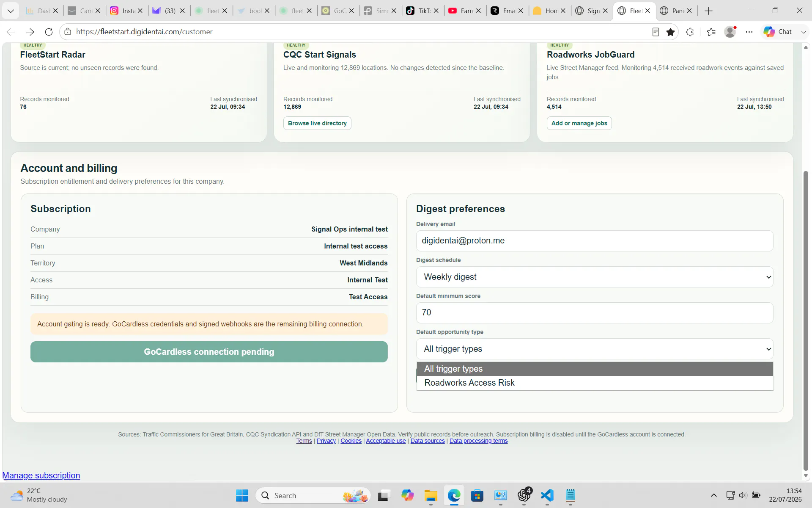812x508 pixels.
Task: Show hidden system tray icons
Action: [713, 495]
